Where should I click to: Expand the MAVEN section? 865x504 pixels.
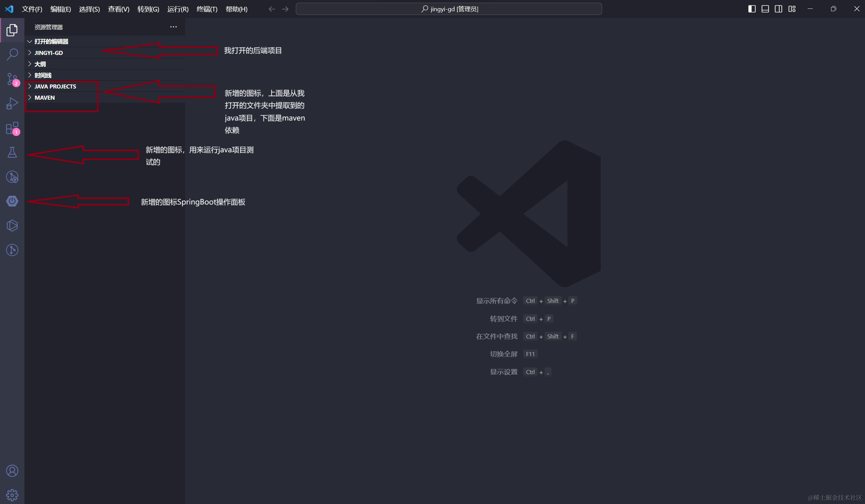pyautogui.click(x=45, y=98)
